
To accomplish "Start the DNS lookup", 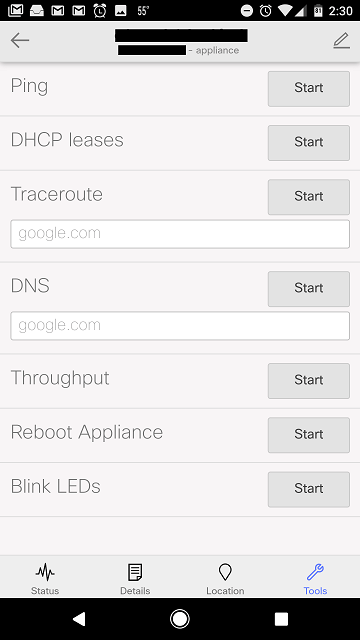I will coord(309,289).
